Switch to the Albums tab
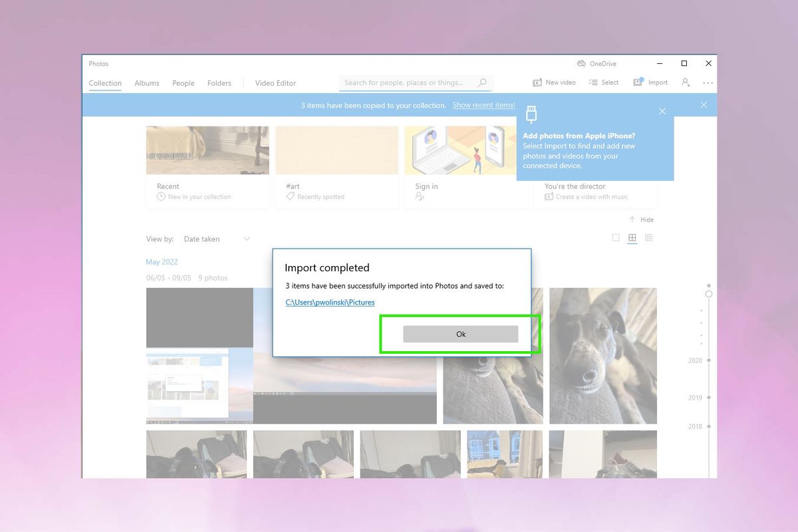Screen dimensions: 798x532 (146, 82)
